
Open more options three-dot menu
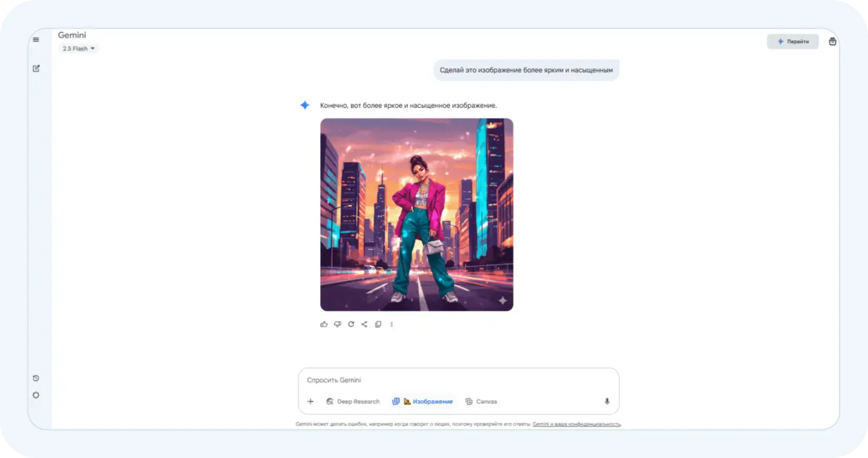point(392,324)
